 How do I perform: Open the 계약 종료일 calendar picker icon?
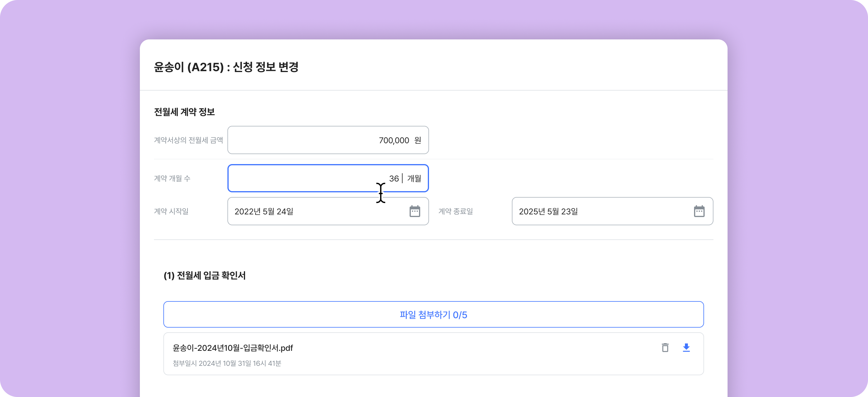pyautogui.click(x=699, y=211)
